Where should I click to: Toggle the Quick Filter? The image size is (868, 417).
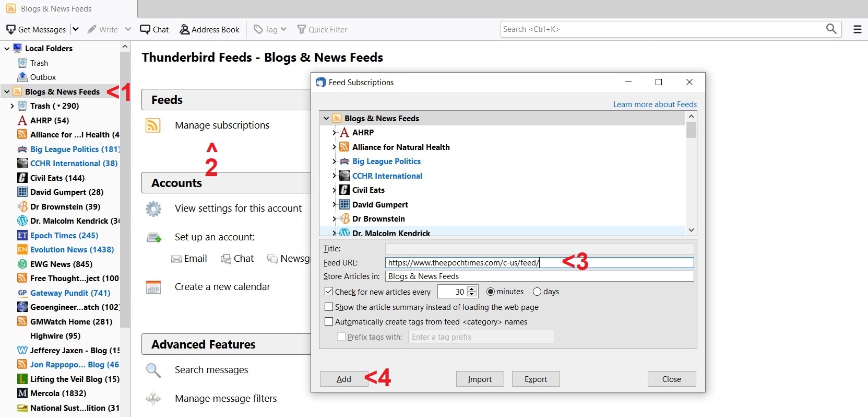pos(322,29)
